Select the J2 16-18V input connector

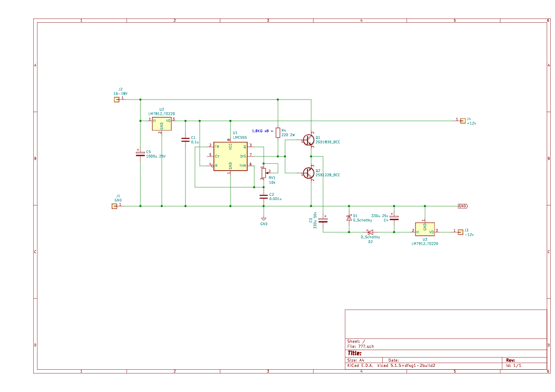(116, 99)
